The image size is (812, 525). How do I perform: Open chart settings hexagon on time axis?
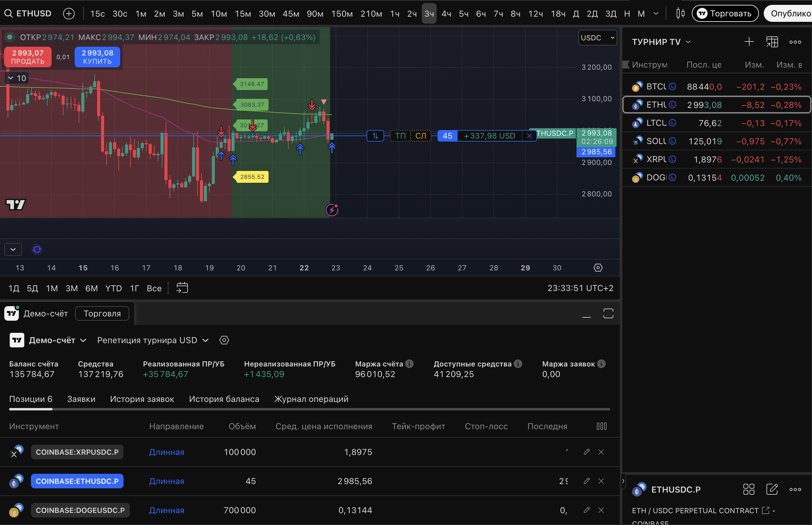[x=598, y=268]
